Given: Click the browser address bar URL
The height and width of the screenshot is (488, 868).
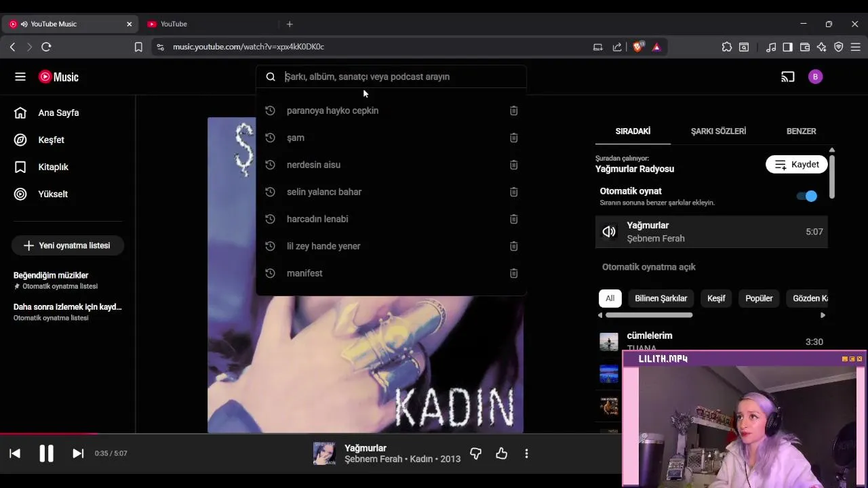Looking at the screenshot, I should click(248, 47).
